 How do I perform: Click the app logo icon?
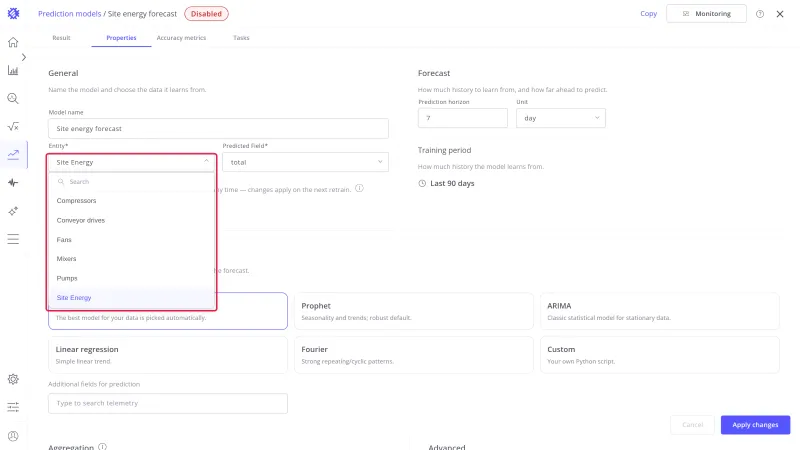tap(13, 14)
